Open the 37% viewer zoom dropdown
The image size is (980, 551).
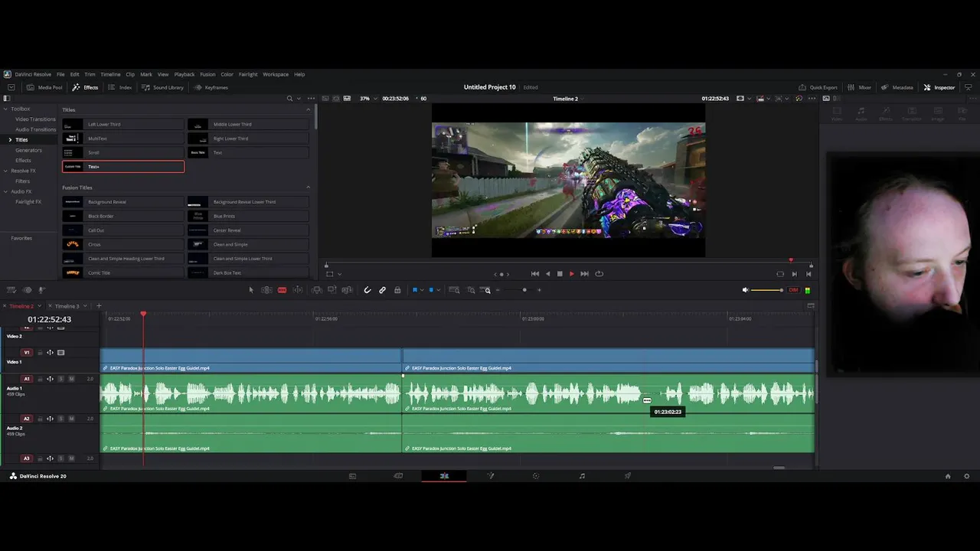click(368, 99)
